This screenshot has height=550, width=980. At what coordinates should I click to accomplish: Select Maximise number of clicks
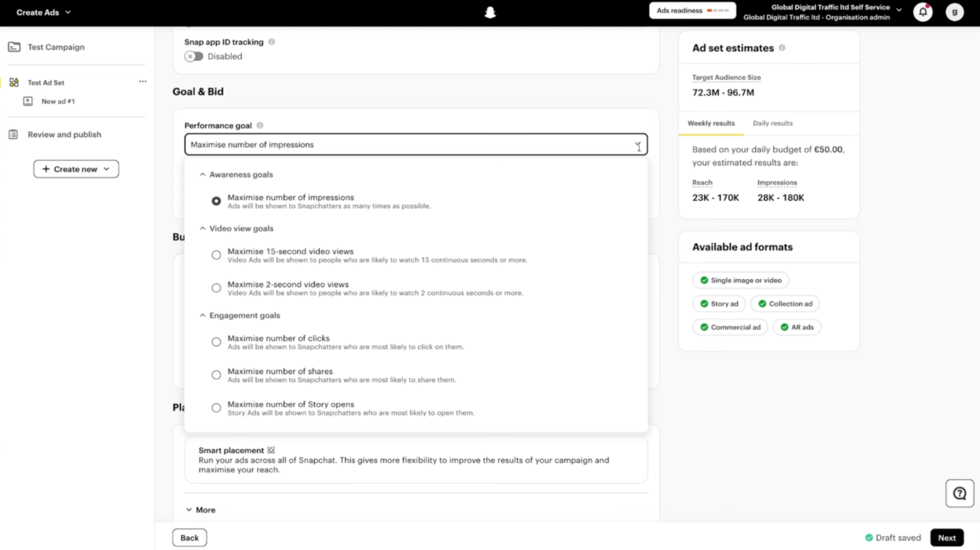[216, 342]
